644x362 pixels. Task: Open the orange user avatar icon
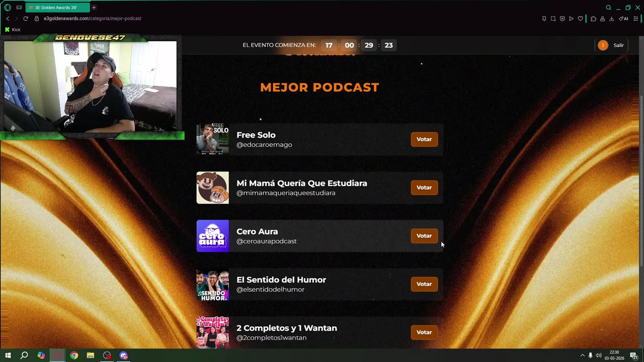(603, 45)
